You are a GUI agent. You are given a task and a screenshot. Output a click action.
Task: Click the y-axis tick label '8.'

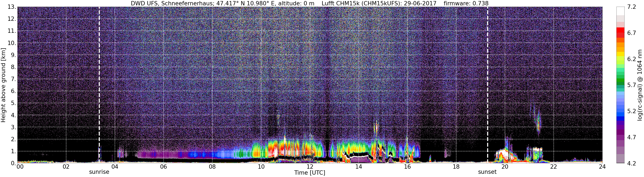pyautogui.click(x=13, y=67)
